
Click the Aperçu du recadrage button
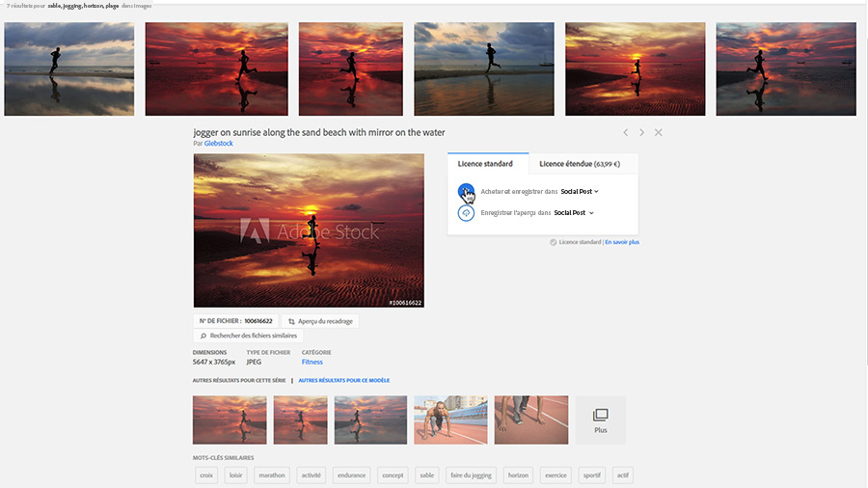320,321
